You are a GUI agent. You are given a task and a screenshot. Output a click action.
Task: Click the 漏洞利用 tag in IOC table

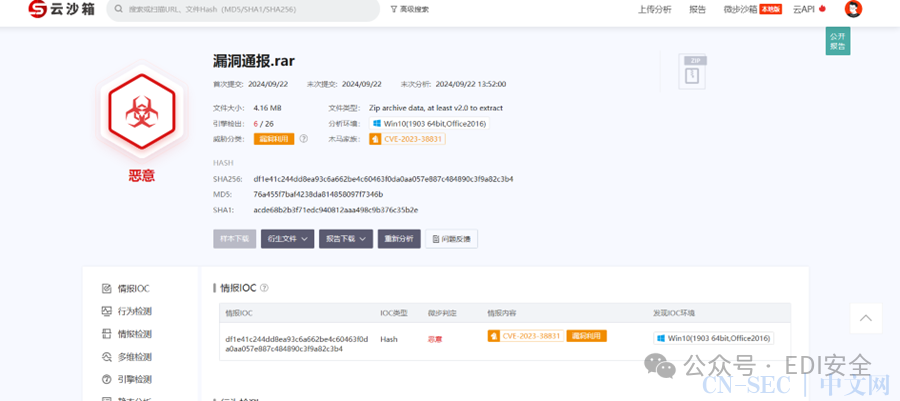[587, 336]
